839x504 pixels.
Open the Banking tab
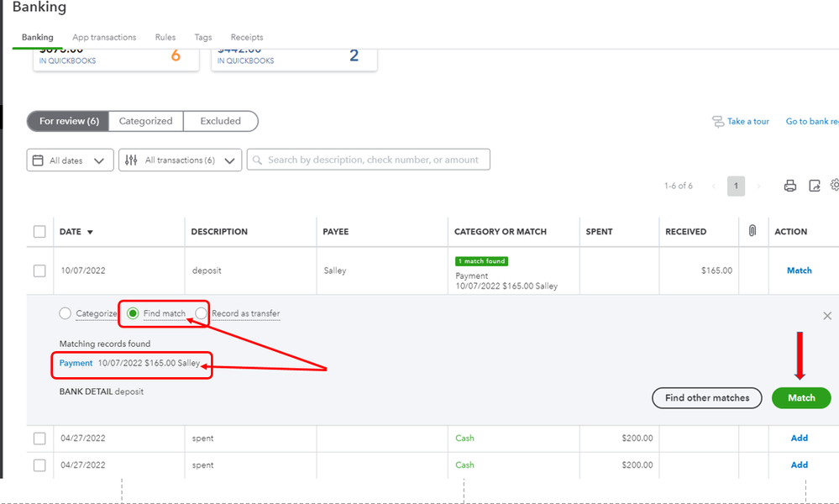click(x=38, y=38)
